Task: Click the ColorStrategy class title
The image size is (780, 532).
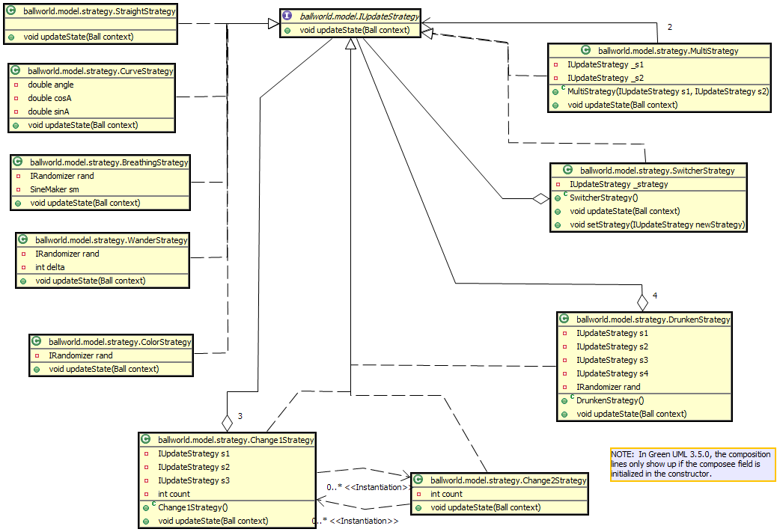Action: [119, 342]
